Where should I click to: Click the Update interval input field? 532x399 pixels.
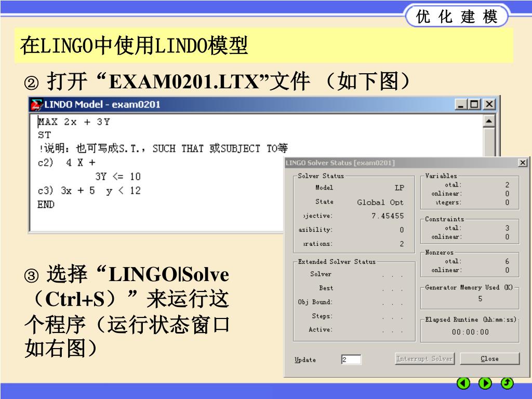[x=351, y=360]
